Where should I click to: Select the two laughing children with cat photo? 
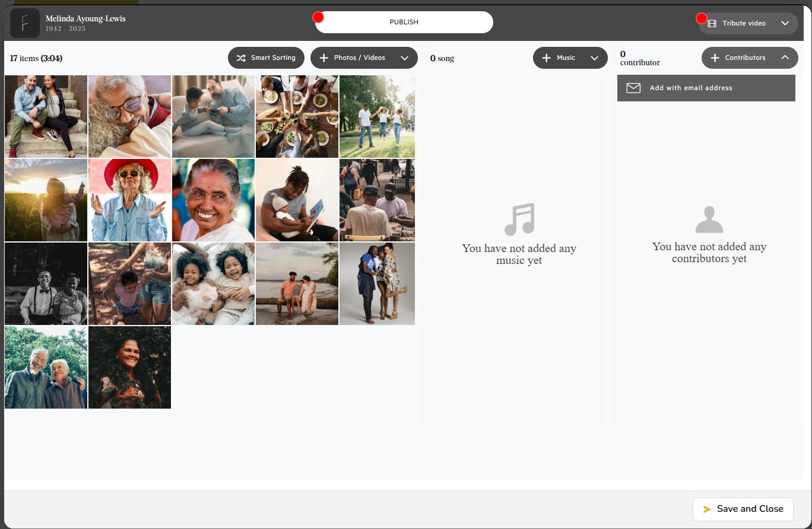(213, 283)
